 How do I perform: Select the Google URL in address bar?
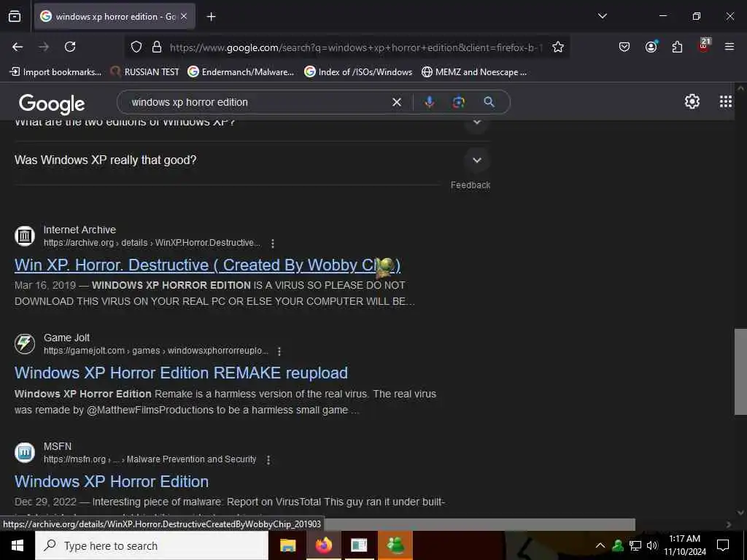tap(355, 47)
